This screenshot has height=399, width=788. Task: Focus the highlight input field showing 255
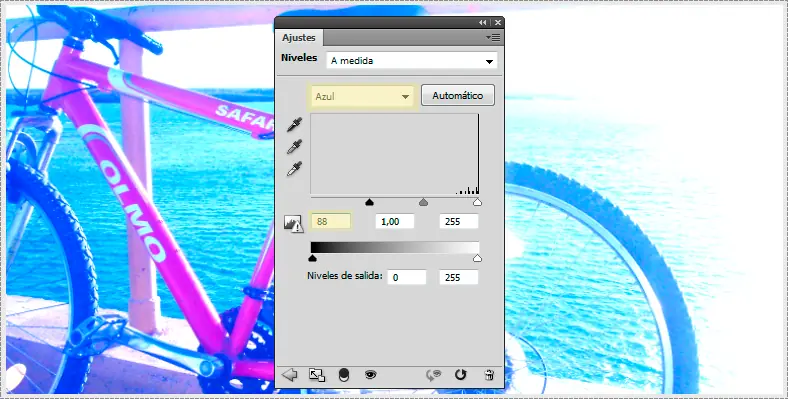459,221
